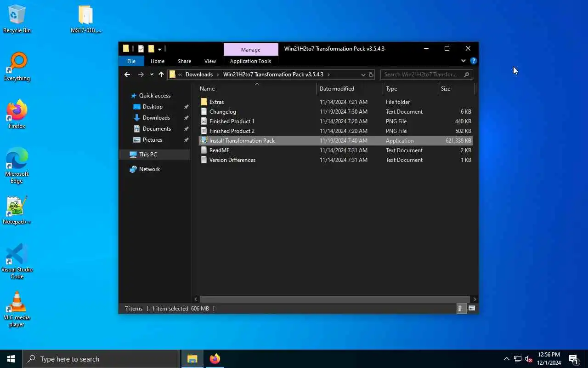
Task: Click the Properties quick access toolbar icon
Action: click(141, 49)
